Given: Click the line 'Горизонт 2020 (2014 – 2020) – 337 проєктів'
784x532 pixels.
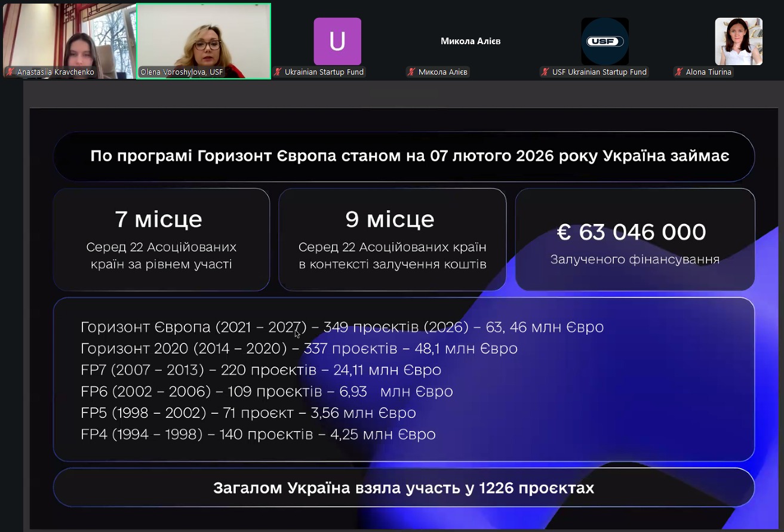Looking at the screenshot, I should coord(299,349).
